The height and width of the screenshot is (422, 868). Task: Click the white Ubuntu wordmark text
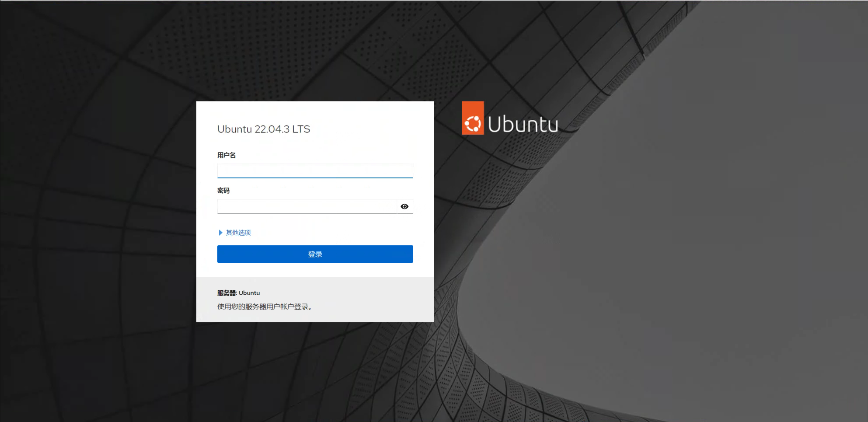click(523, 124)
